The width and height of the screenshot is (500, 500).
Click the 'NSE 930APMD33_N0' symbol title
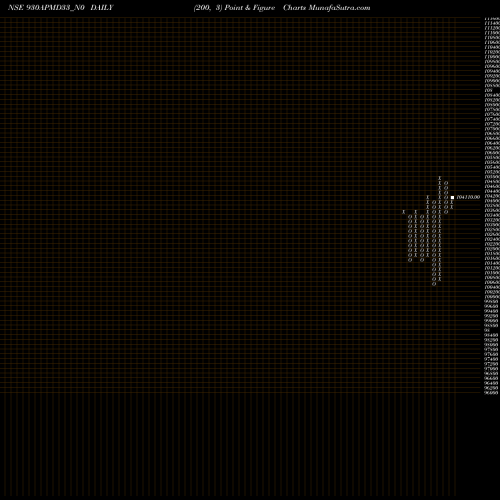coord(46,8)
